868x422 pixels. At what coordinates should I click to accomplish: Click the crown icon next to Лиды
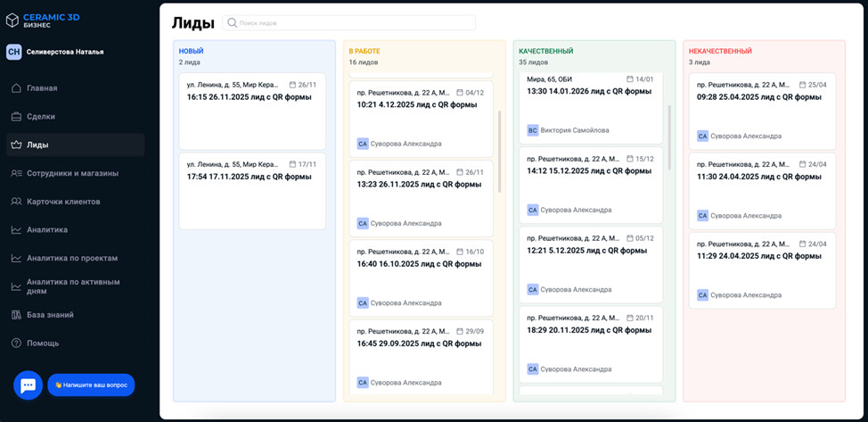click(x=17, y=145)
